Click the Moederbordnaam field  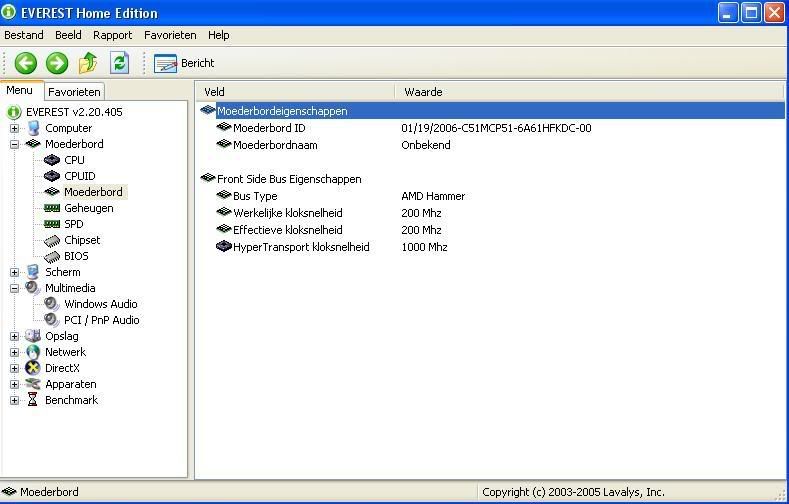275,145
